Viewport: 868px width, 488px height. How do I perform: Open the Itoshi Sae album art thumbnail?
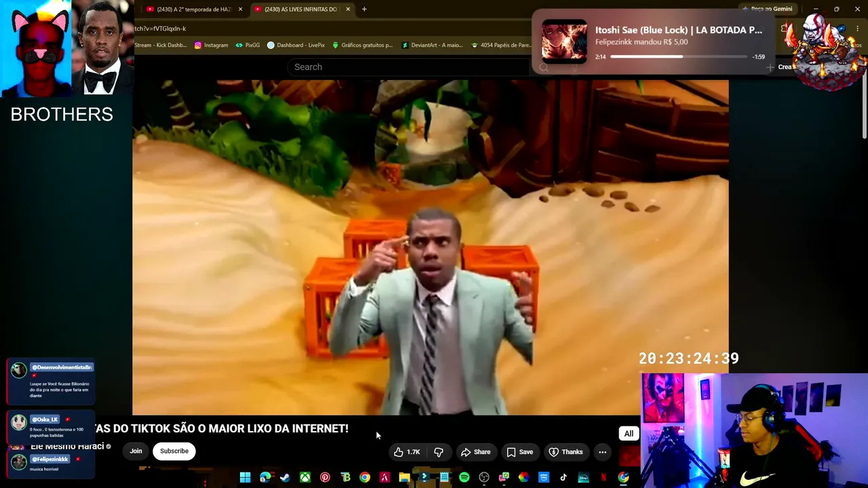pos(564,41)
